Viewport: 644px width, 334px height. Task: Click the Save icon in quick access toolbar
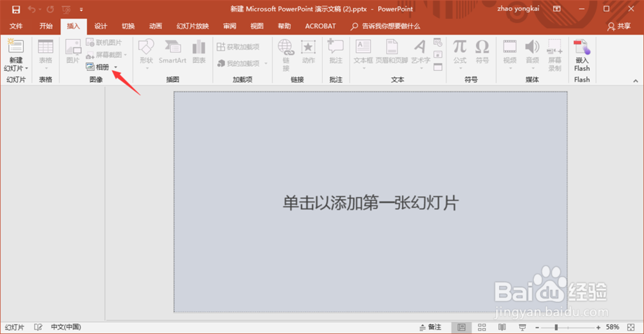(x=16, y=9)
